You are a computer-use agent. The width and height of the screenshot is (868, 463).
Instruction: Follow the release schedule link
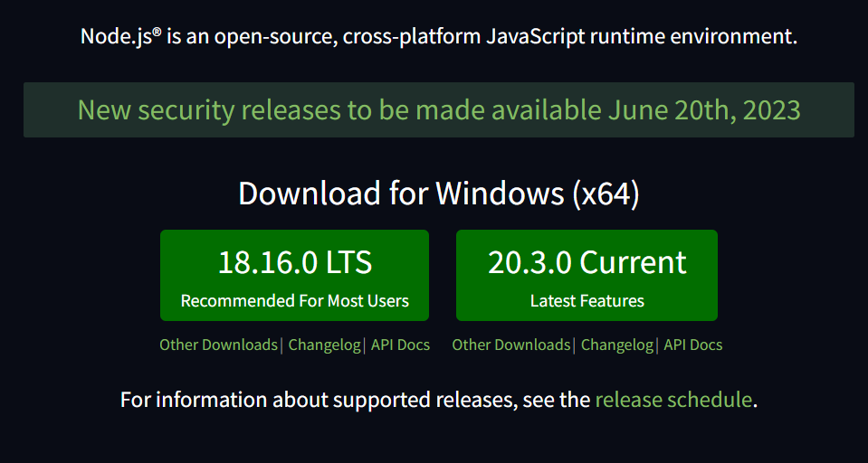click(x=673, y=400)
